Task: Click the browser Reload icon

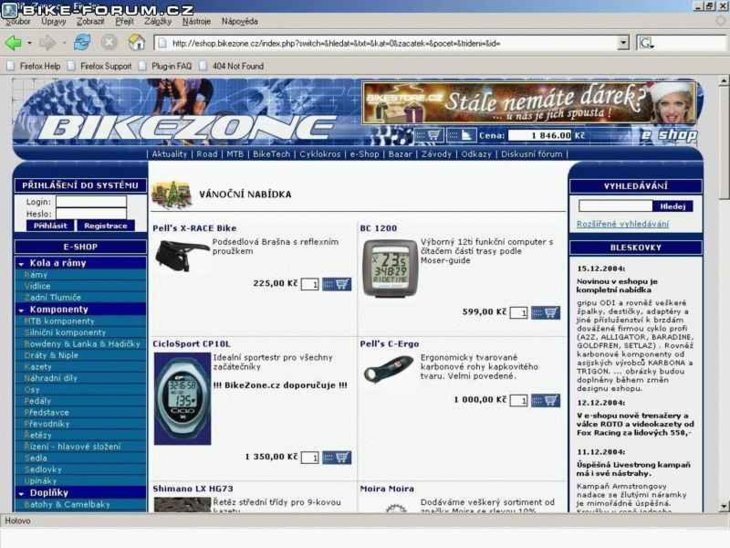Action: [82, 43]
